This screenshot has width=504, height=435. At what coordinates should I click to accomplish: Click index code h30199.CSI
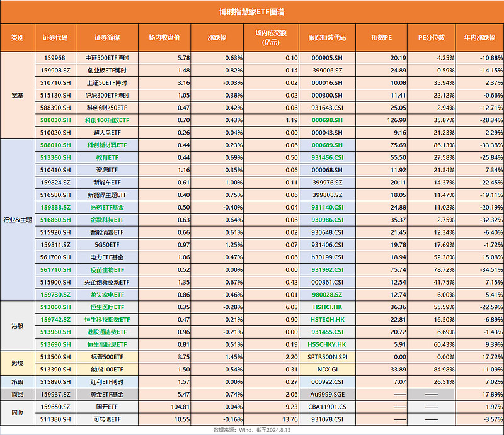327,257
